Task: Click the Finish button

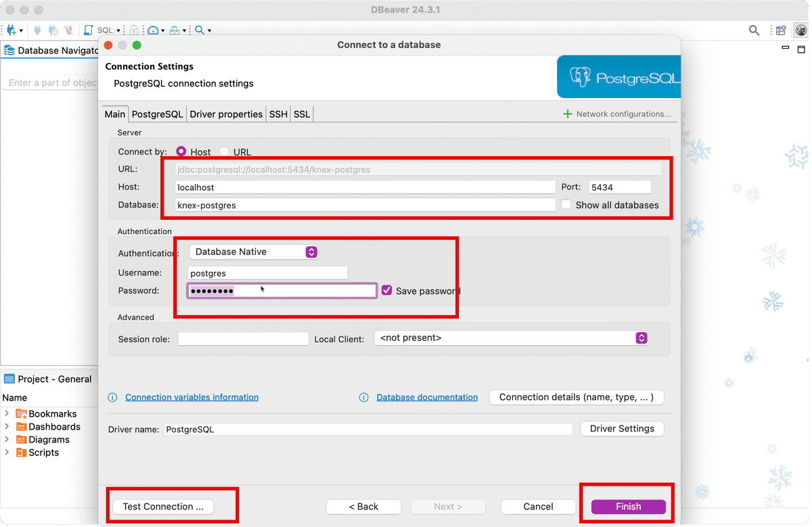Action: [629, 507]
